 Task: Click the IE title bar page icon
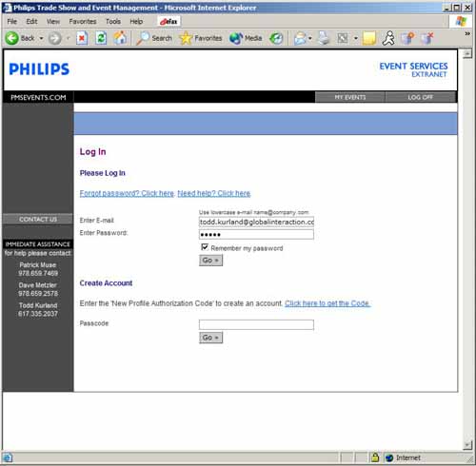pos(7,8)
